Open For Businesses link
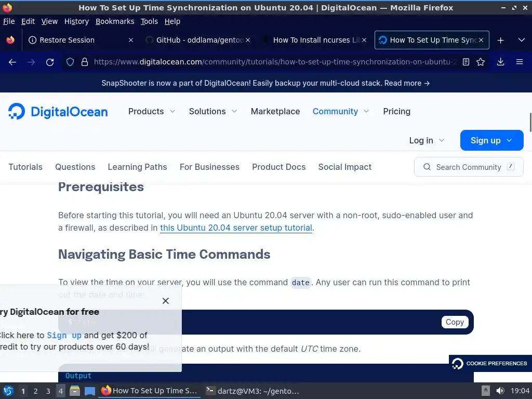This screenshot has width=532, height=399. pyautogui.click(x=209, y=167)
